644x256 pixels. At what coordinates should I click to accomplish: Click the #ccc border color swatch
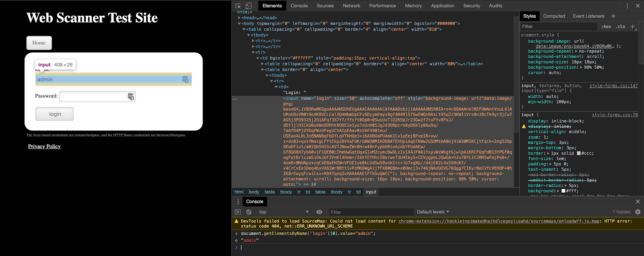579,153
